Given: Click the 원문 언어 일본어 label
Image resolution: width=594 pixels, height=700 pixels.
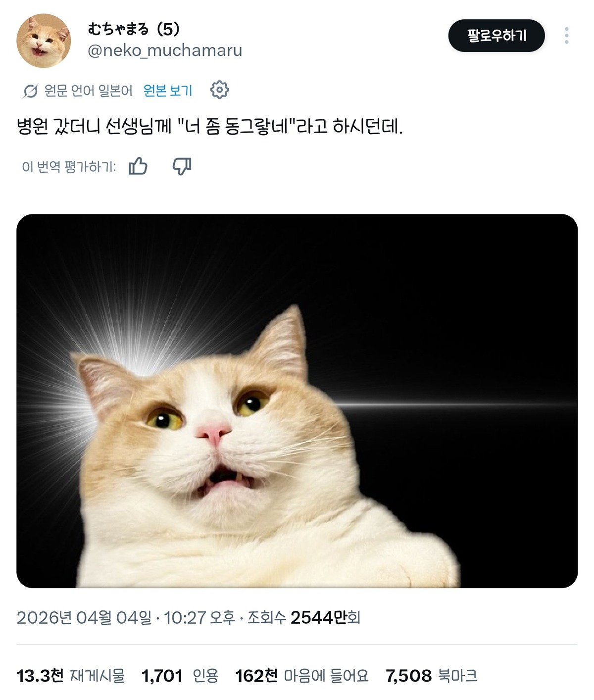Looking at the screenshot, I should pyautogui.click(x=89, y=91).
